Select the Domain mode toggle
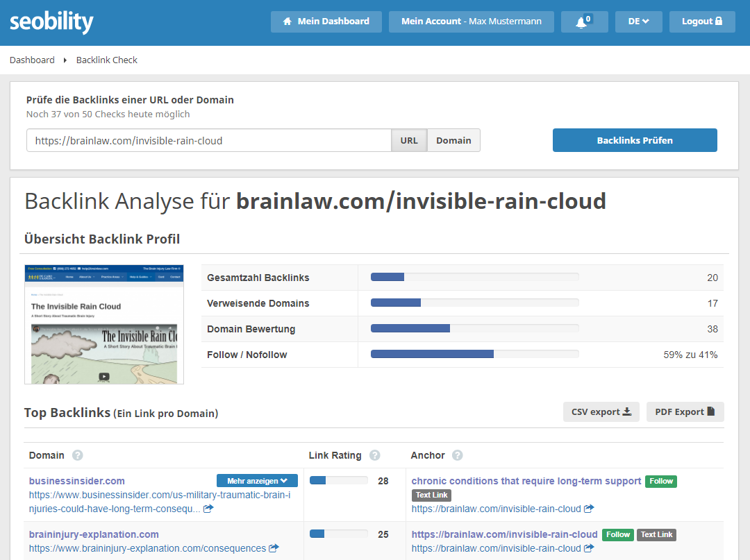The image size is (750, 560). (x=453, y=140)
